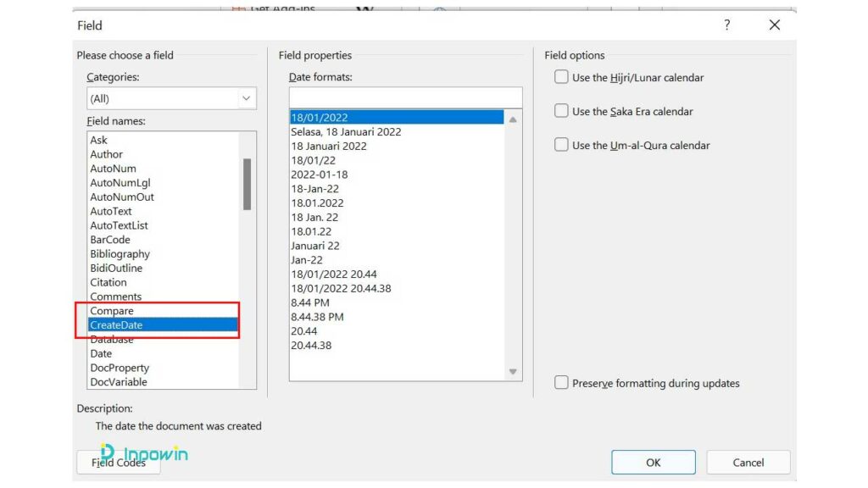Enable Use the Saka Era calendar
Viewport: 868px width, 488px height.
(561, 111)
